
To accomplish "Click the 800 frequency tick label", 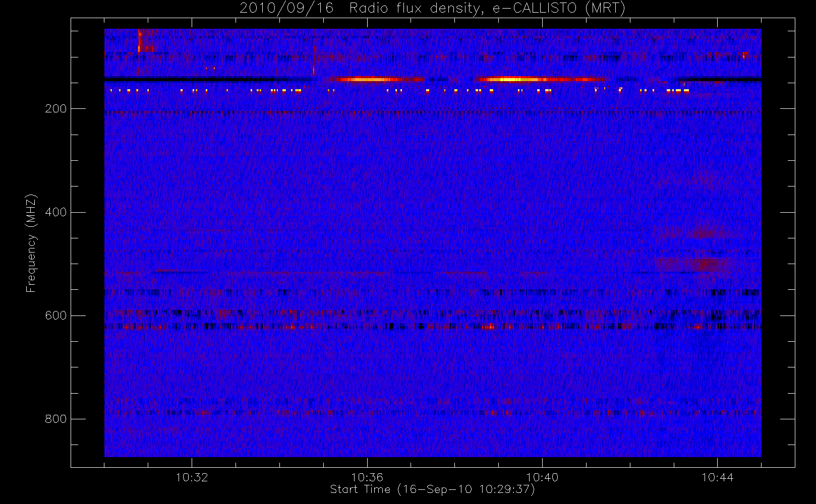I will pos(55,419).
